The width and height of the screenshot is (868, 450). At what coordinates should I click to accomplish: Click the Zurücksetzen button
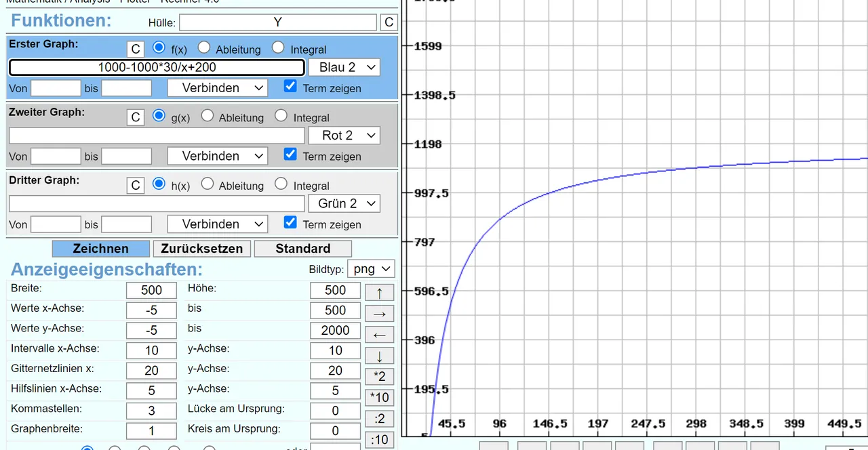(201, 249)
